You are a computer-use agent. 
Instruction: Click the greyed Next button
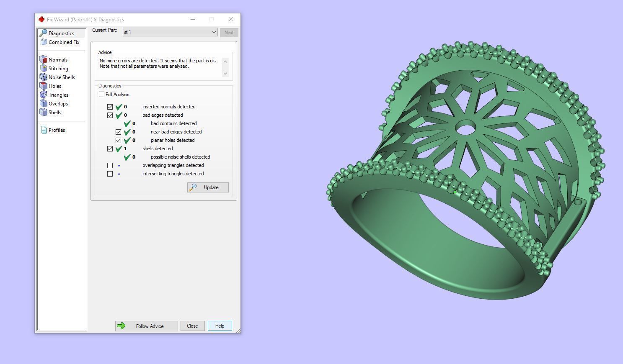229,33
